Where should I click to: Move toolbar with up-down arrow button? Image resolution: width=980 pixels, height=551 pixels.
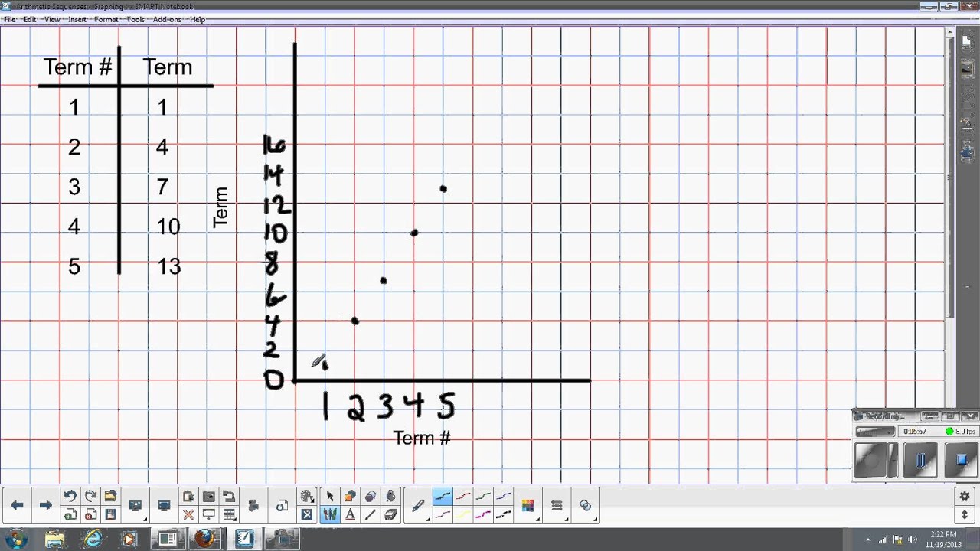point(965,515)
